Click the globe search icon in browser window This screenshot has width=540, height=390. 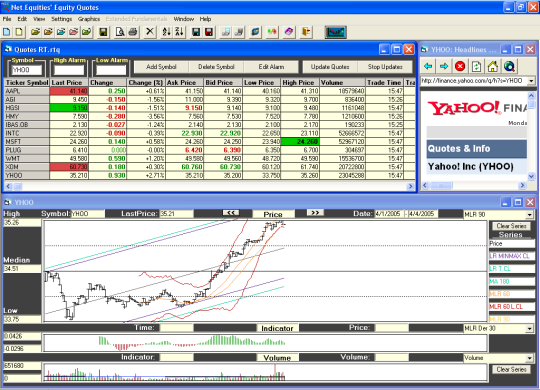coord(509,66)
